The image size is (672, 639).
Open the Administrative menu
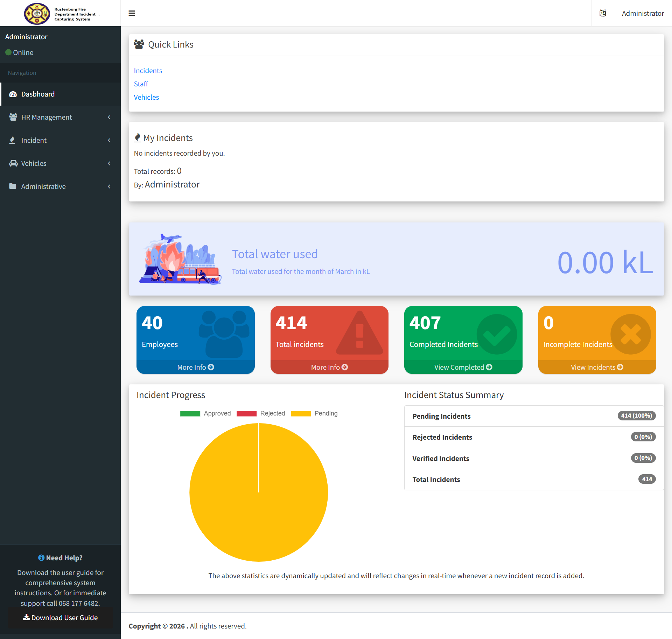(x=61, y=186)
